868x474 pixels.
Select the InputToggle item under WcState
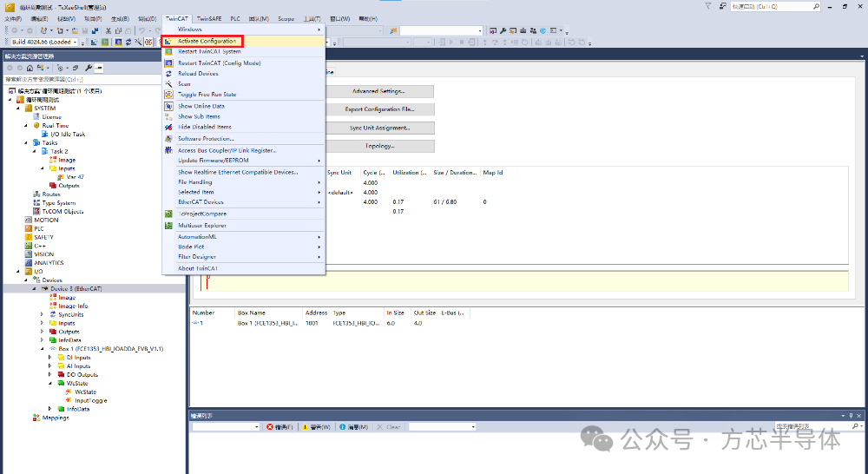pyautogui.click(x=91, y=401)
